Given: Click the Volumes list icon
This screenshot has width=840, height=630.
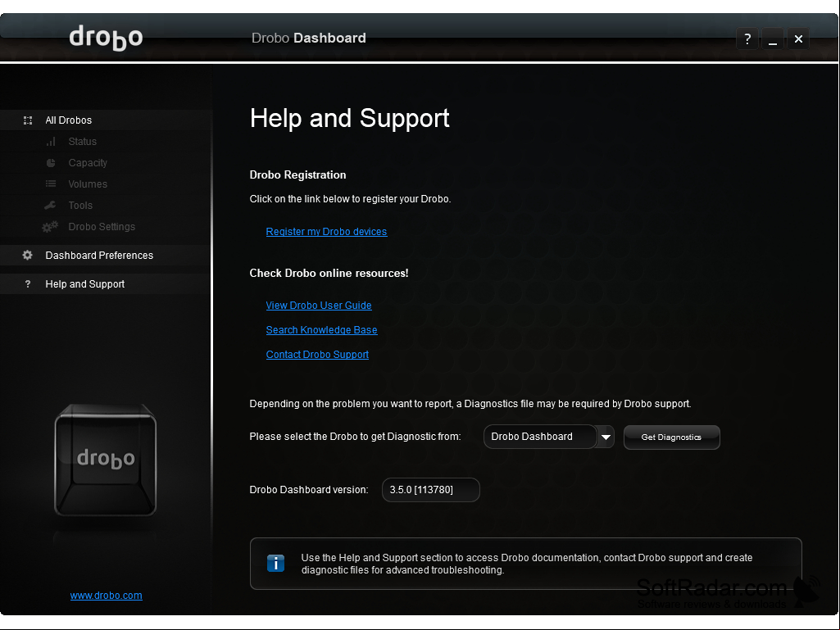Looking at the screenshot, I should point(51,184).
